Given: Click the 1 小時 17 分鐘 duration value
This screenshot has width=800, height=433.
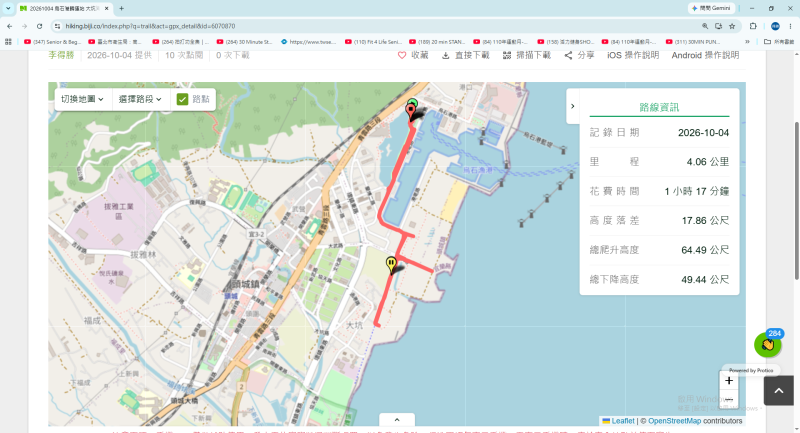Looking at the screenshot, I should pos(696,191).
